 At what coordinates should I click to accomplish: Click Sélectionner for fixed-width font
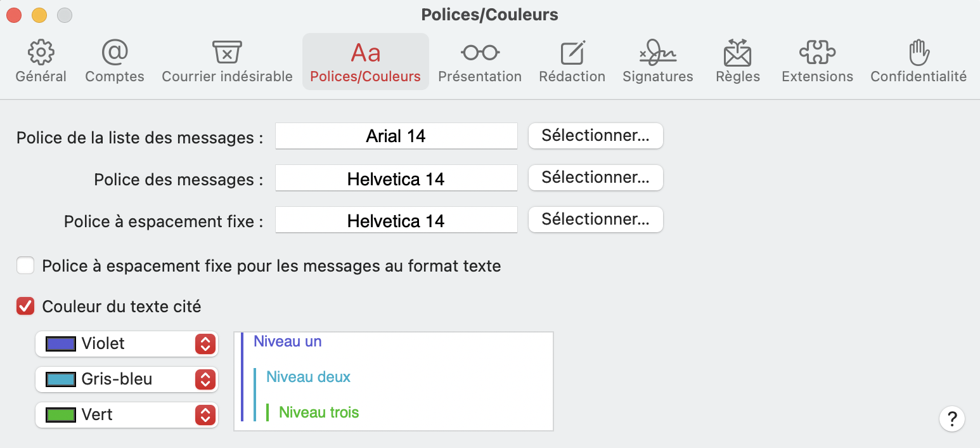coord(595,220)
